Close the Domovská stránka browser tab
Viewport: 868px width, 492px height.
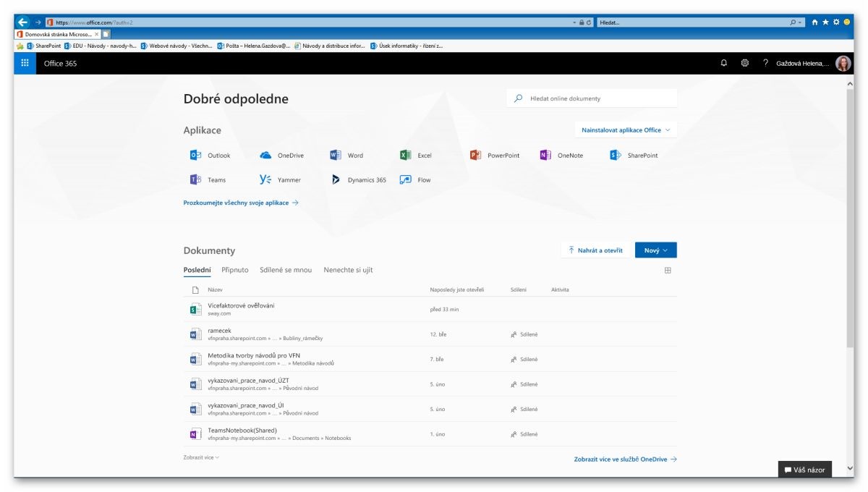tap(97, 34)
